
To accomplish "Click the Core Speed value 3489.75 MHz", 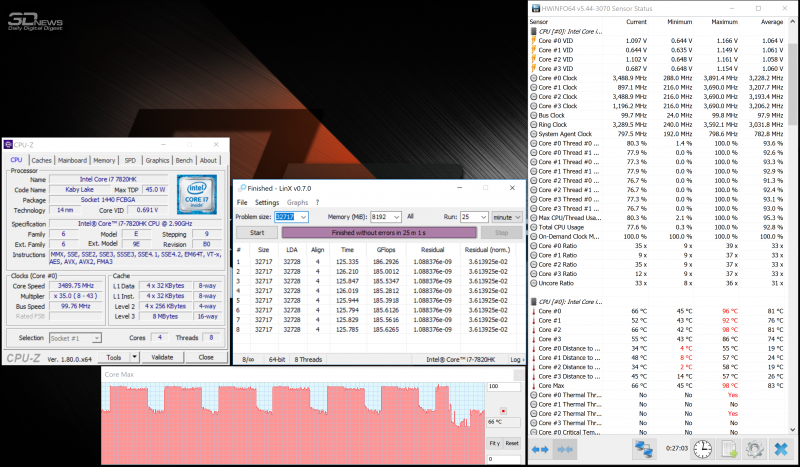I will [76, 286].
